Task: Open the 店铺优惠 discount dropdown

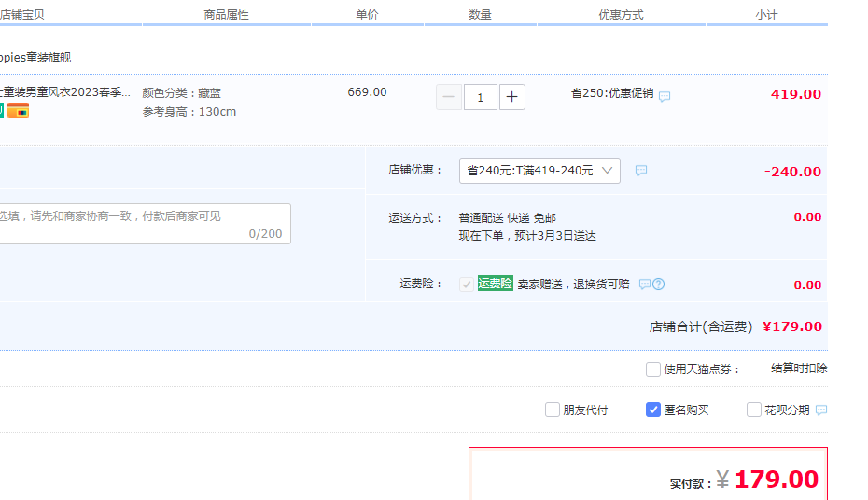Action: click(x=539, y=171)
